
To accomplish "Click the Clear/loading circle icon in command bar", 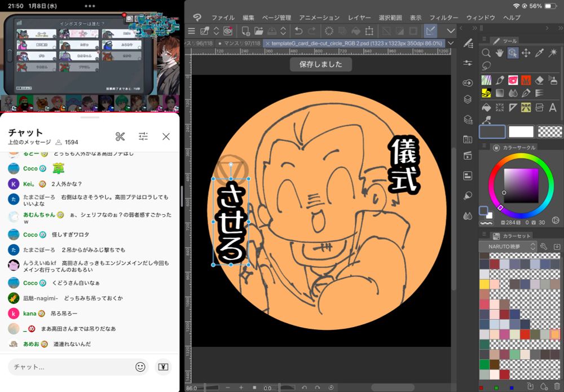I will point(329,31).
